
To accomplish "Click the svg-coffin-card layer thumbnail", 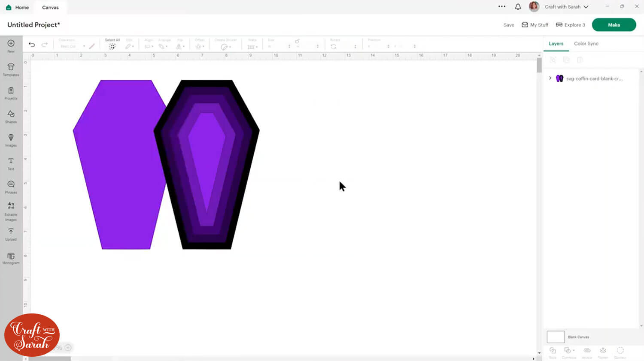I will (x=559, y=78).
